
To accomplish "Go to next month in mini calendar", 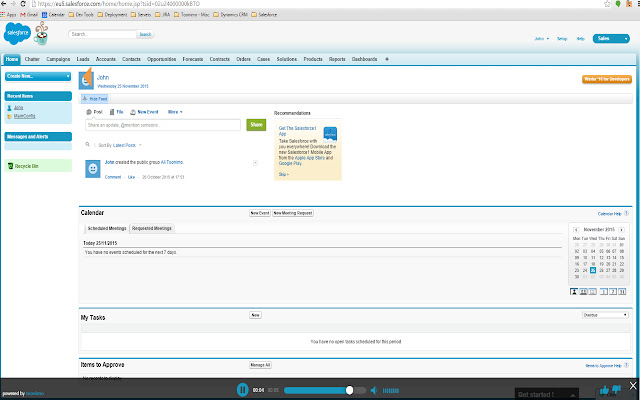I will tap(621, 230).
